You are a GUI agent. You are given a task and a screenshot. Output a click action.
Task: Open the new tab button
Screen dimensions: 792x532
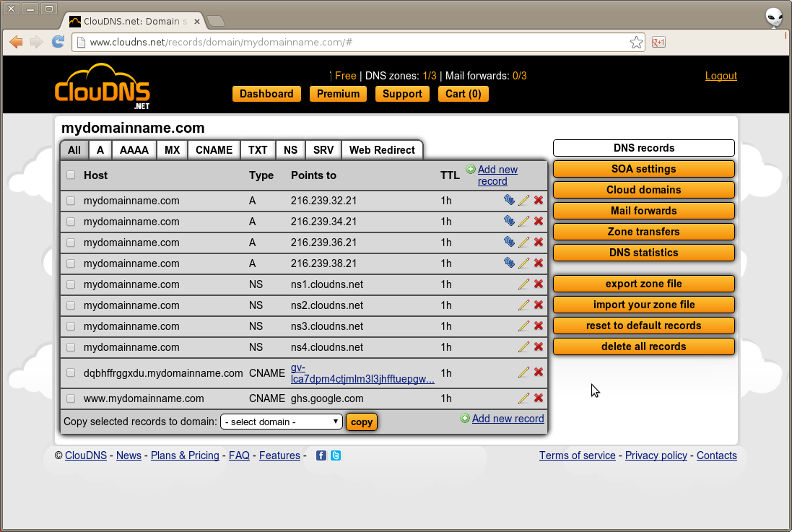click(216, 21)
